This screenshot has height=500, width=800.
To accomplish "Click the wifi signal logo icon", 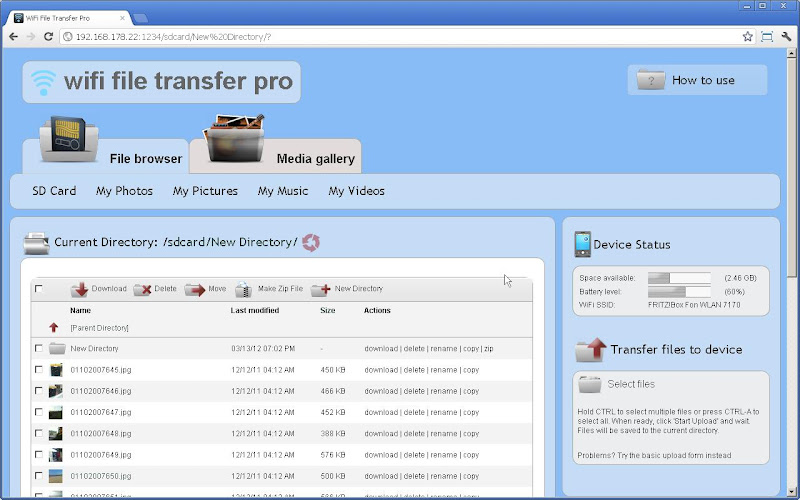I will tap(43, 82).
